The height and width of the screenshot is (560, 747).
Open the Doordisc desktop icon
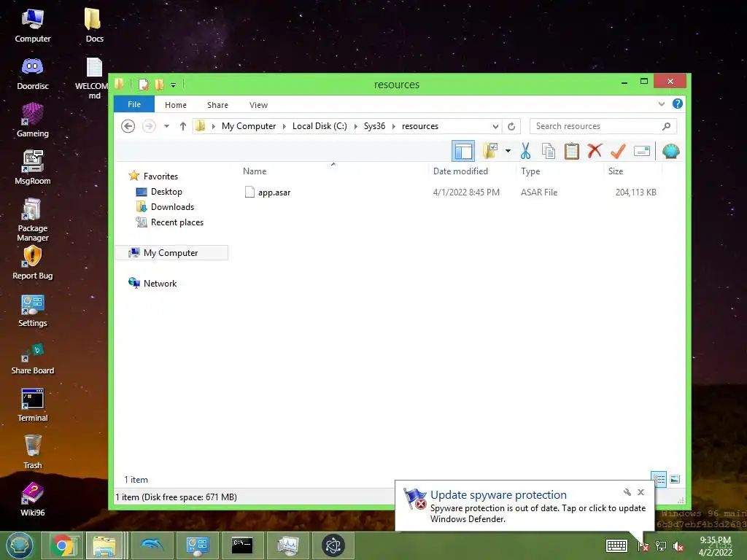[32, 74]
